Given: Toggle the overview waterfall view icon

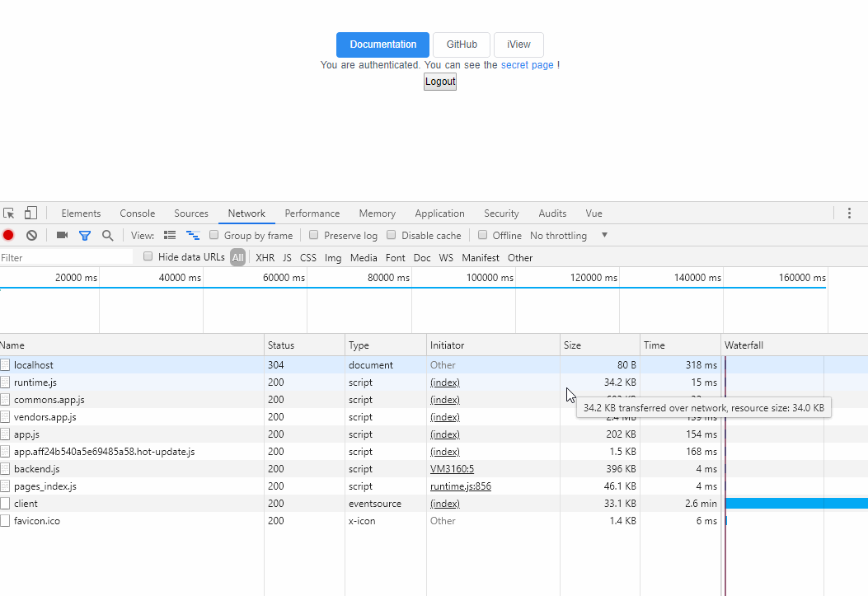Looking at the screenshot, I should coord(193,235).
